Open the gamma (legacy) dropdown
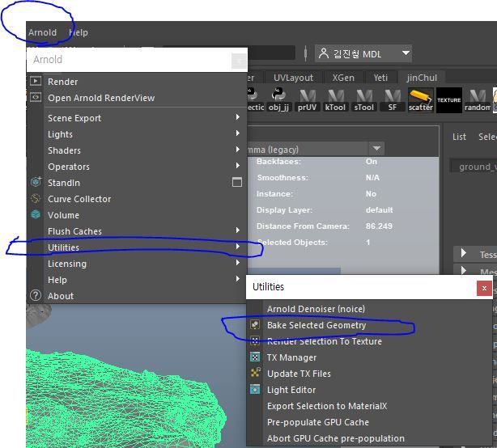 click(376, 149)
